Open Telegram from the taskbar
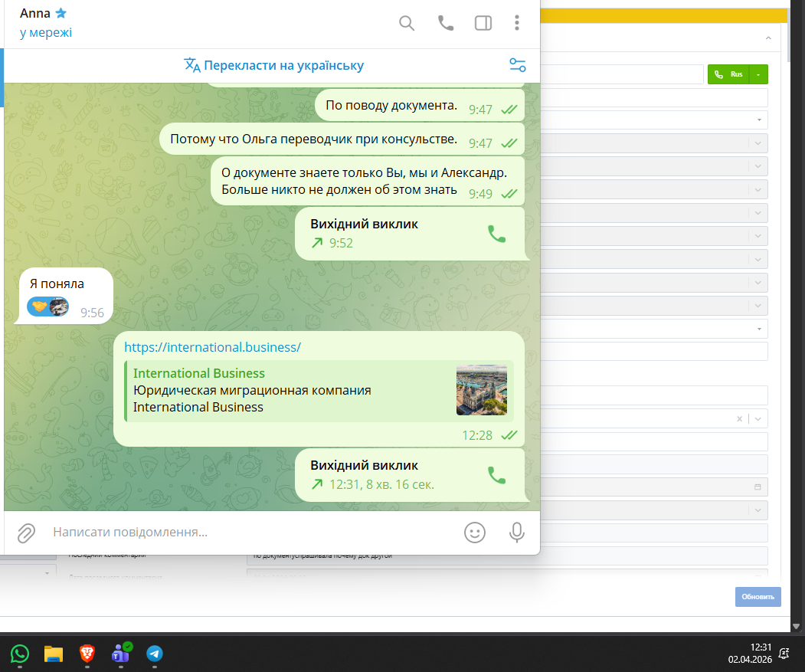This screenshot has height=672, width=805. (x=155, y=654)
